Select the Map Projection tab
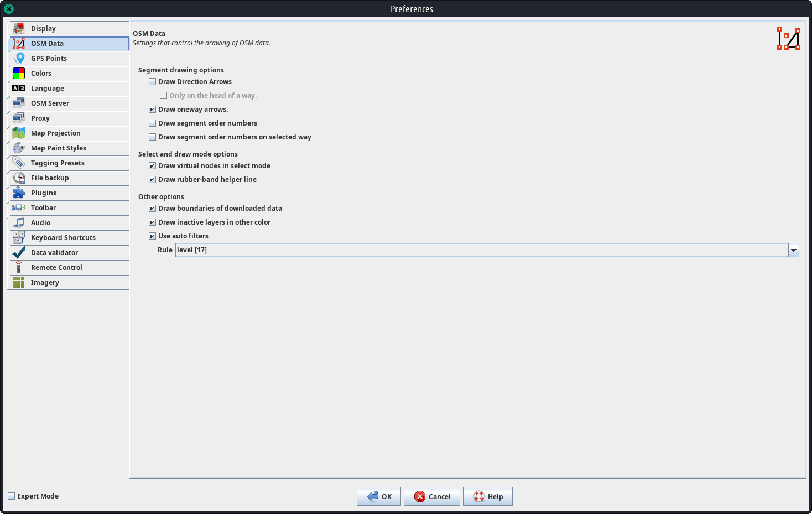 68,133
